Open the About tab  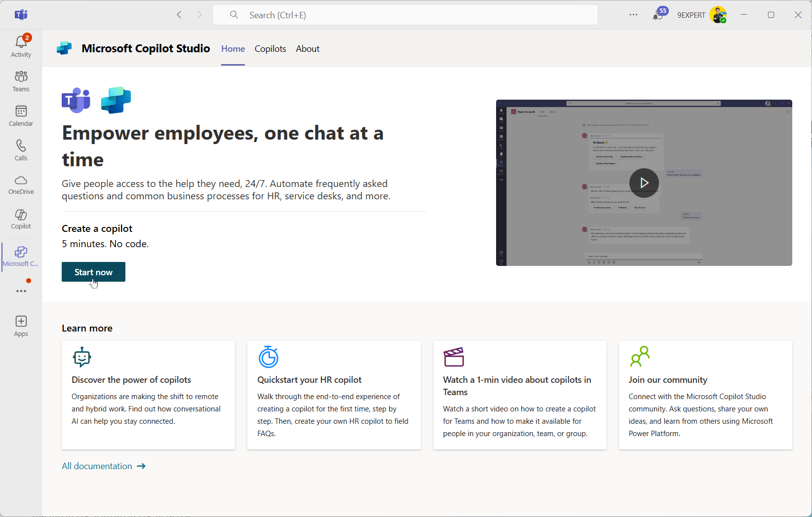pyautogui.click(x=308, y=48)
